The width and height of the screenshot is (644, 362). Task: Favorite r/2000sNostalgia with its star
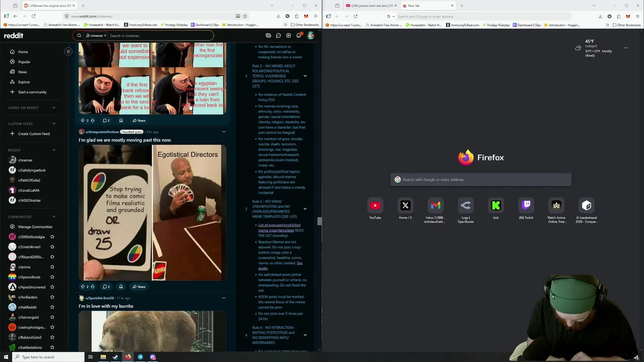click(52, 237)
